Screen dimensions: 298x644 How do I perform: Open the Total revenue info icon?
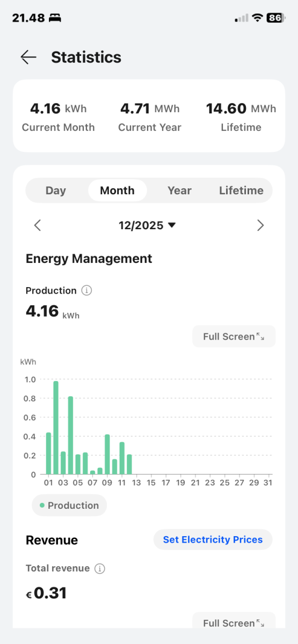click(99, 568)
